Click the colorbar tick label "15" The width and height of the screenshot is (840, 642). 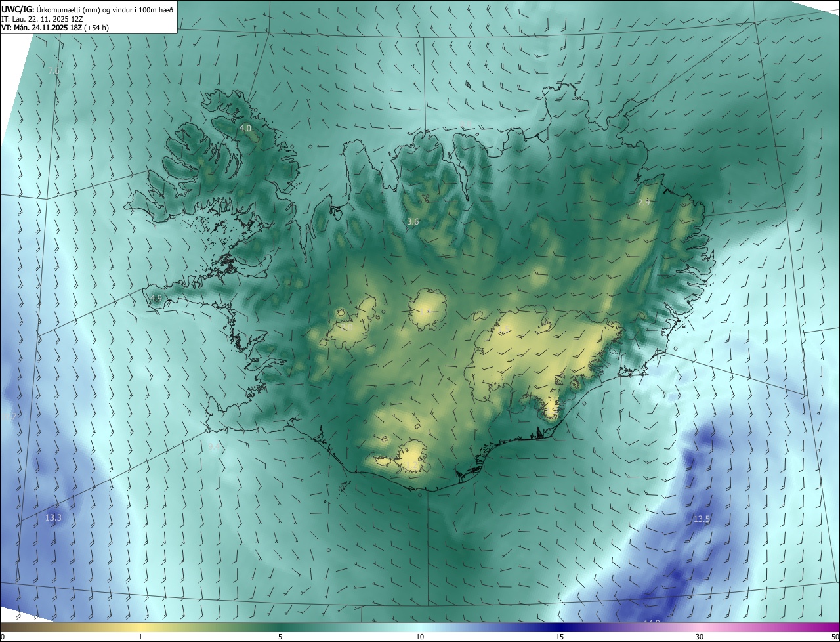(560, 637)
